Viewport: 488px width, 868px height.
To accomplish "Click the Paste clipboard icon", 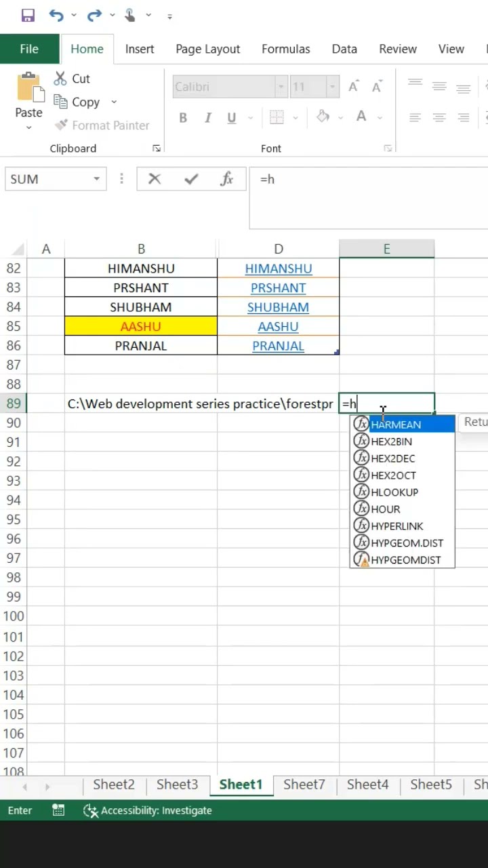I will [29, 87].
